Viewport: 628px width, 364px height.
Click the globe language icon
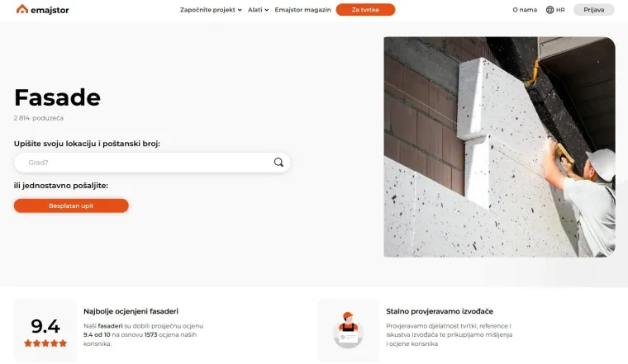[x=549, y=10]
